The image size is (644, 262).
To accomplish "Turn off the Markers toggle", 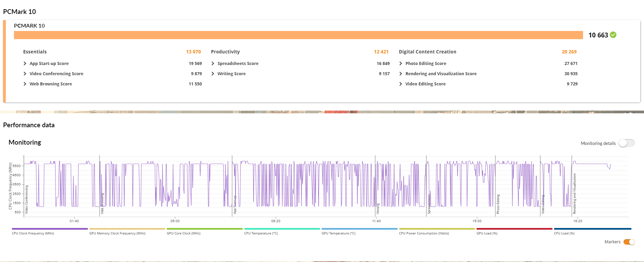I will click(629, 242).
